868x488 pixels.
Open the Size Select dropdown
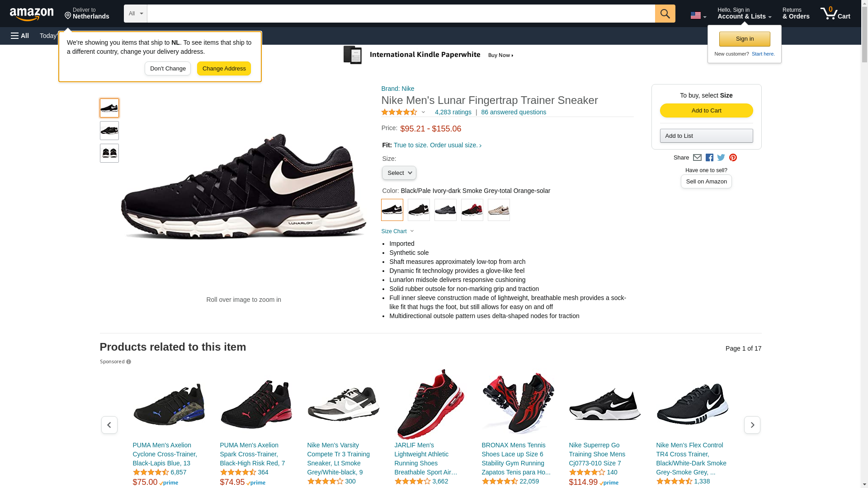pyautogui.click(x=399, y=173)
